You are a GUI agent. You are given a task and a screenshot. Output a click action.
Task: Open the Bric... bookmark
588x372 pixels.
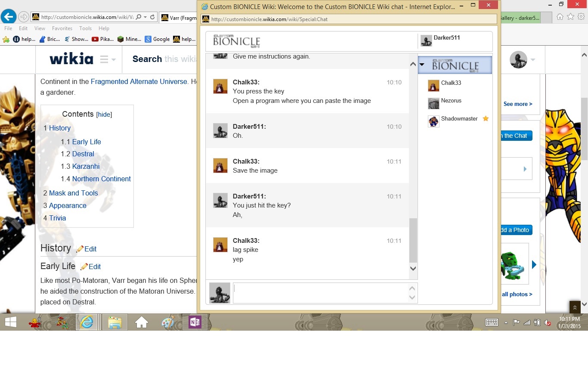click(x=50, y=39)
